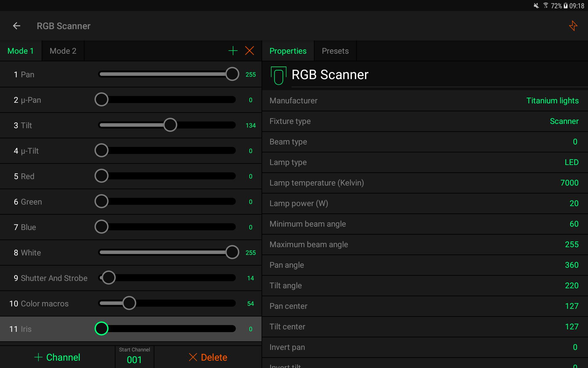Image resolution: width=588 pixels, height=368 pixels.
Task: Edit Lamp temperature value 7000
Action: (x=569, y=183)
